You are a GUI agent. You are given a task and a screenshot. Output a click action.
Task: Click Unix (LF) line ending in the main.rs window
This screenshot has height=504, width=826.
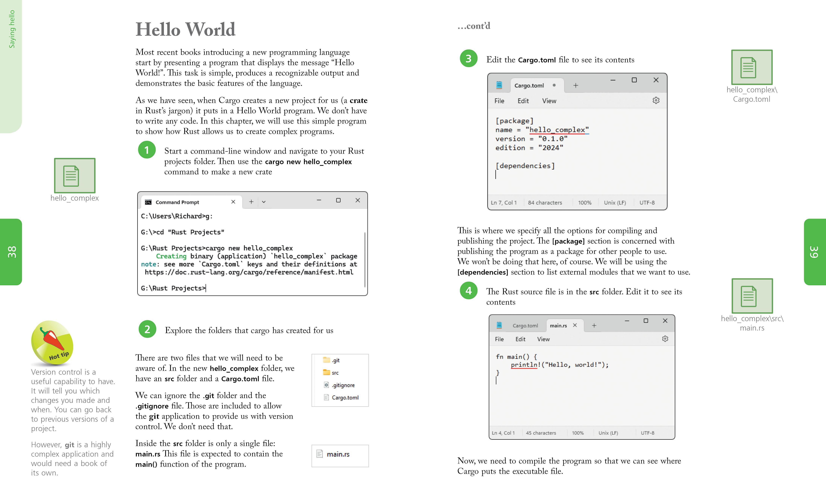(x=608, y=433)
